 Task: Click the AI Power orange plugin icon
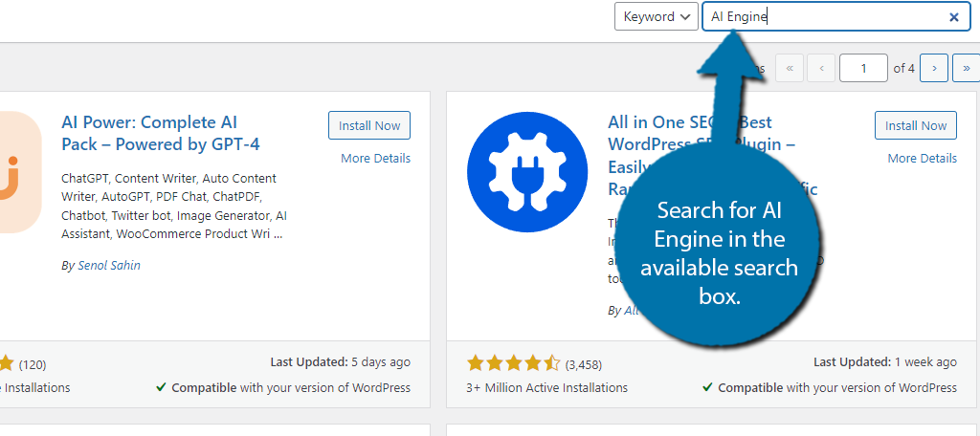tap(21, 172)
